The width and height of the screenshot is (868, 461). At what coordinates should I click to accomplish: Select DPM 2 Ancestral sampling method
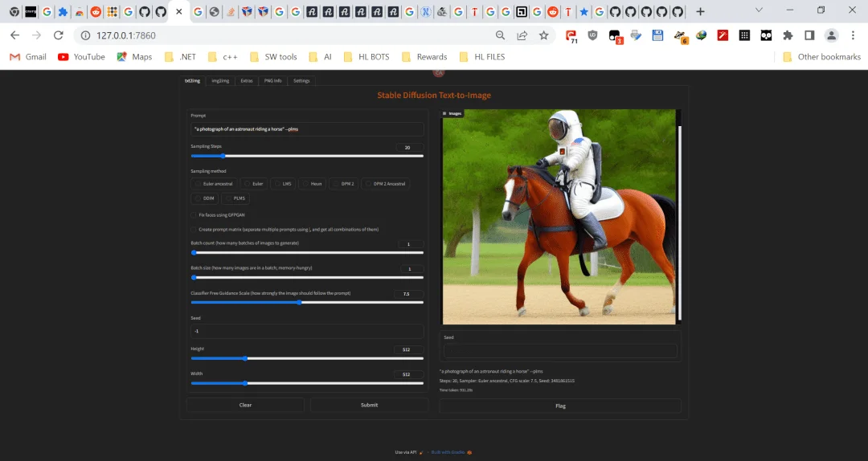click(385, 184)
